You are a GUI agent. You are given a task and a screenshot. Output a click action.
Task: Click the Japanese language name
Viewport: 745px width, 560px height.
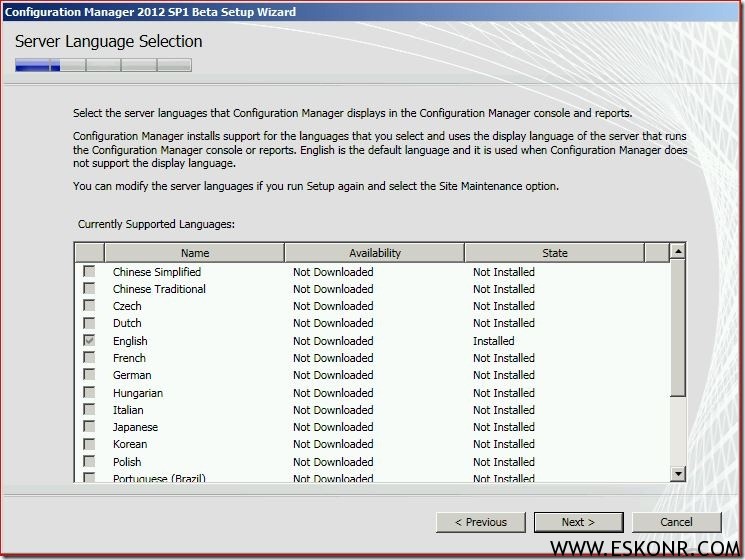(135, 427)
